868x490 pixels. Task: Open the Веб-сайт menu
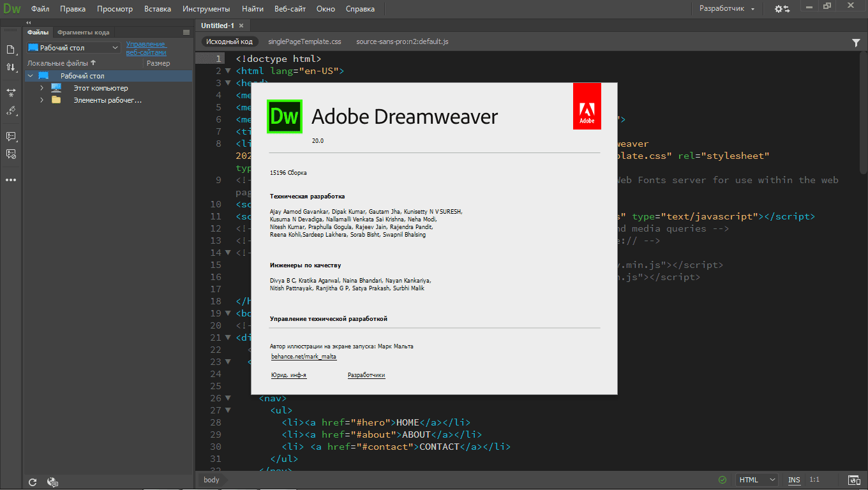coord(290,9)
